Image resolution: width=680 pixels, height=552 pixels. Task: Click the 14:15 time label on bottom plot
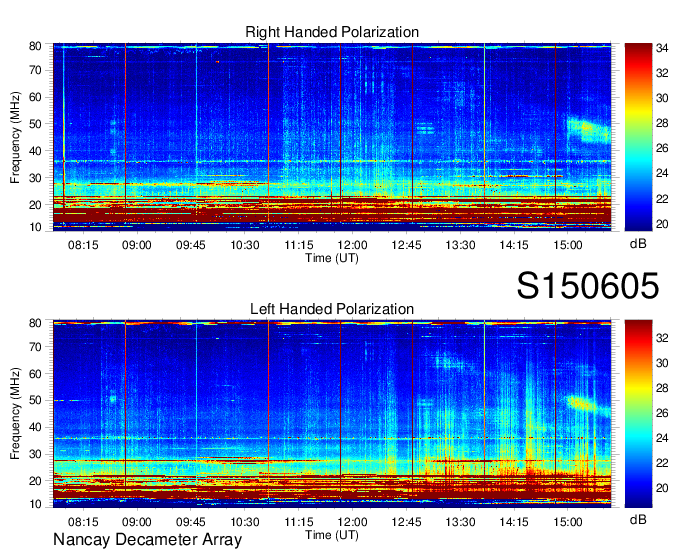tap(514, 522)
